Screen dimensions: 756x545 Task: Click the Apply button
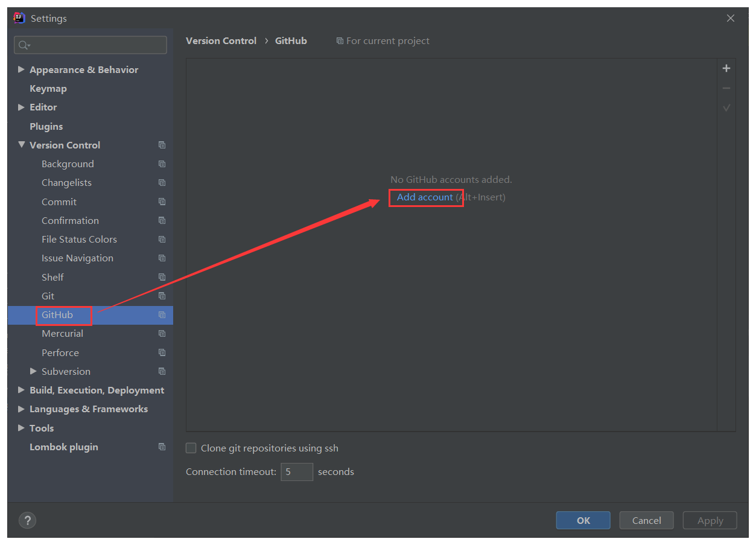[710, 520]
